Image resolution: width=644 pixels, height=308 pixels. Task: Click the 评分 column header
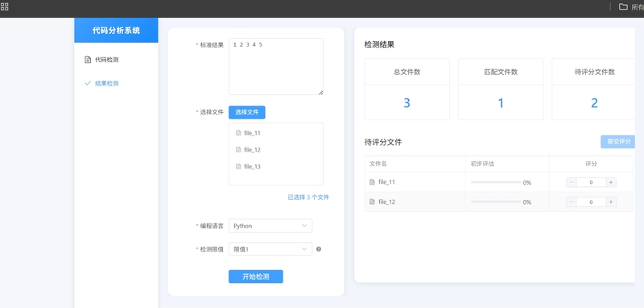(x=591, y=164)
